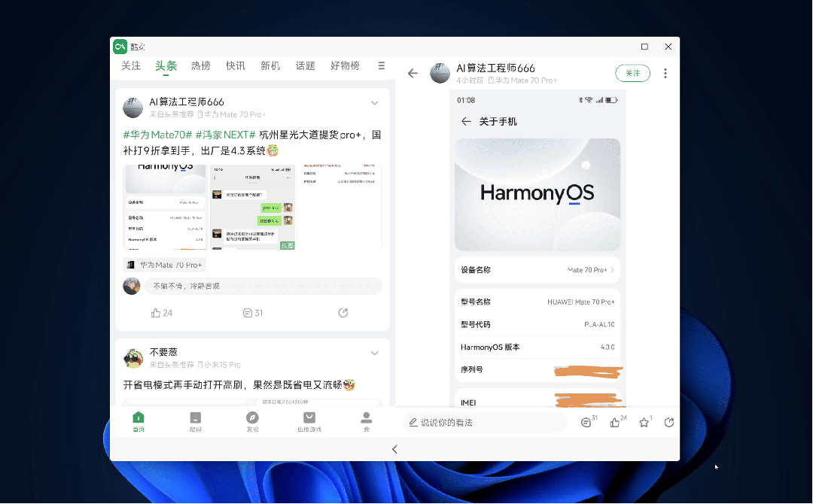The width and height of the screenshot is (813, 504).
Task: Select the 头条 tab
Action: pyautogui.click(x=166, y=65)
